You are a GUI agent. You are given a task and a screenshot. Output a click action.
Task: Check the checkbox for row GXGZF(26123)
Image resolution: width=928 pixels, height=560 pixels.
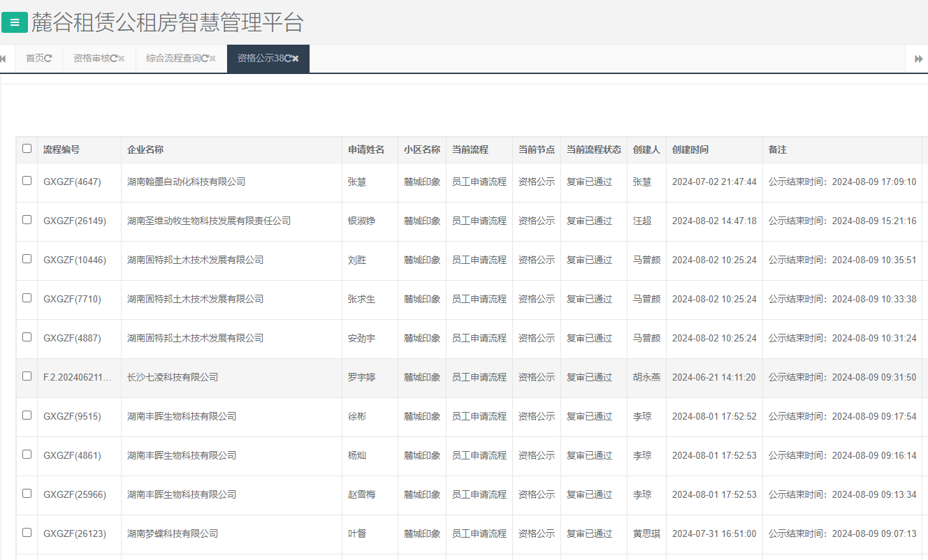pyautogui.click(x=27, y=532)
